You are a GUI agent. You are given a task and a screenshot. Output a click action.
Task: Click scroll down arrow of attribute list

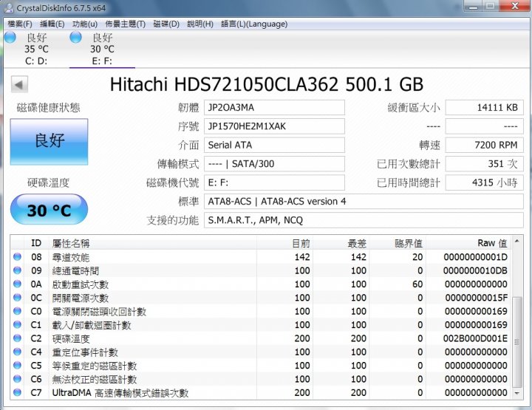tap(516, 394)
